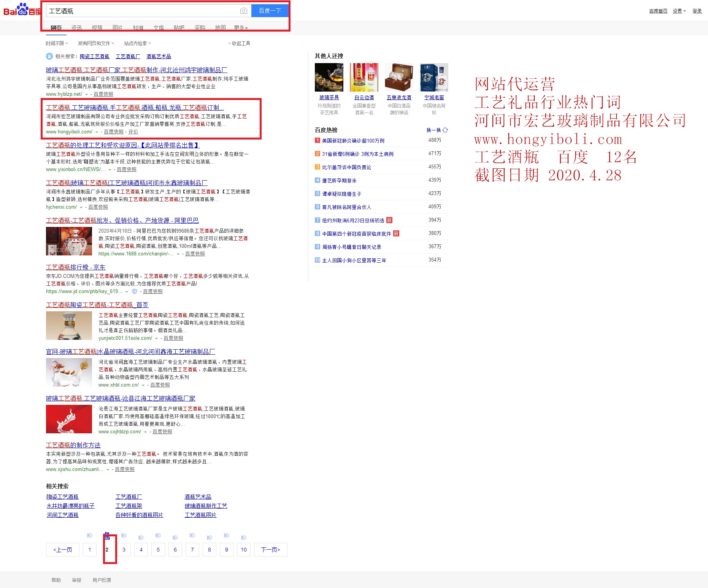Expand the 站点内检索 filter dropdown
The height and width of the screenshot is (588, 708).
point(137,43)
